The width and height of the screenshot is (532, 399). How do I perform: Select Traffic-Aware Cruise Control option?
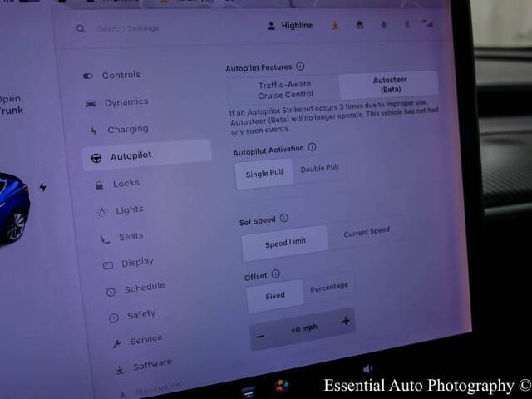click(285, 90)
